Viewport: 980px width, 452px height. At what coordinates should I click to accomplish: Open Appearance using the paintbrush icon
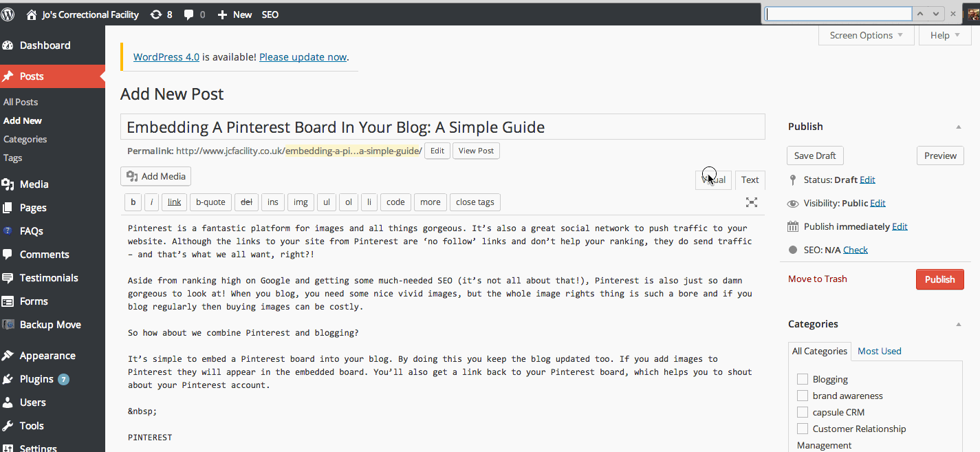[46, 355]
